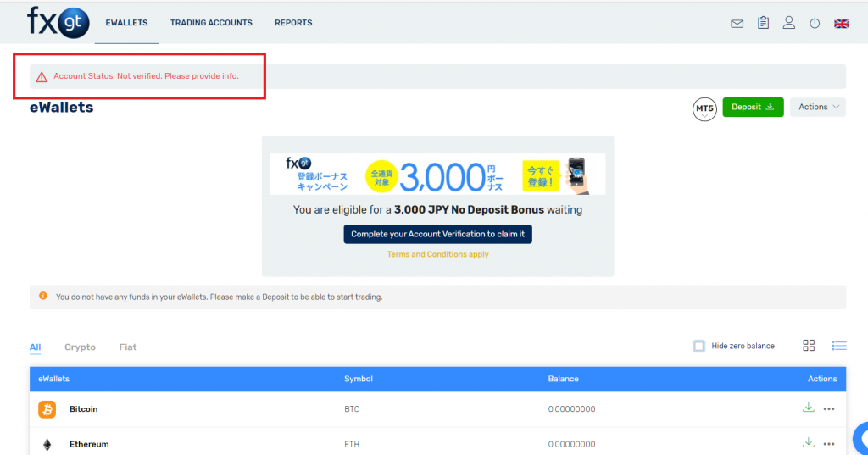Switch to grid view layout icon
Image resolution: width=868 pixels, height=455 pixels.
[809, 346]
